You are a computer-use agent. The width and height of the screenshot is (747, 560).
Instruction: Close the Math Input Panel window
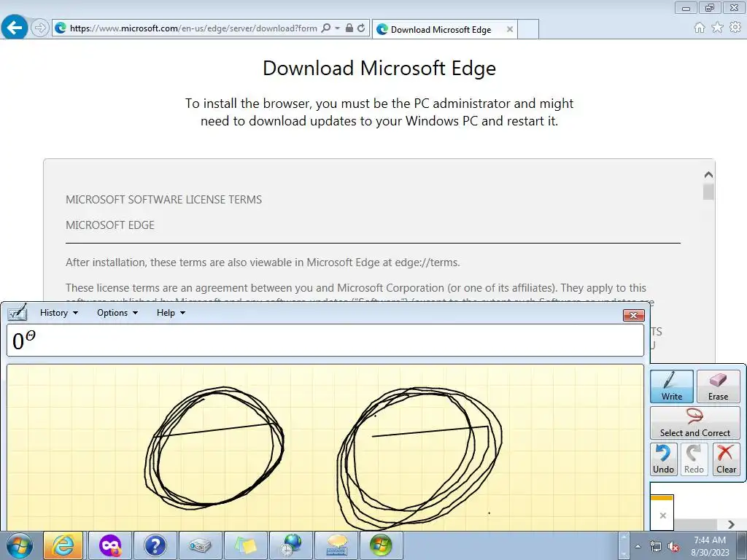(633, 315)
